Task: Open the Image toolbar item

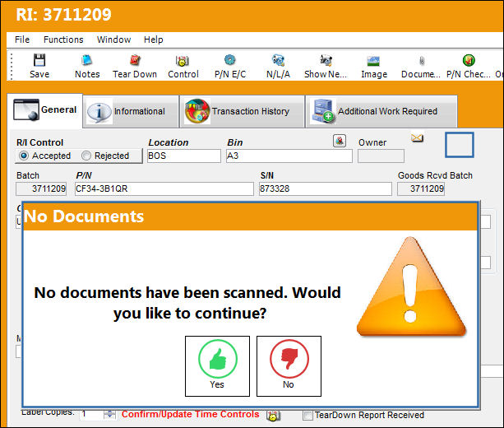Action: point(373,66)
